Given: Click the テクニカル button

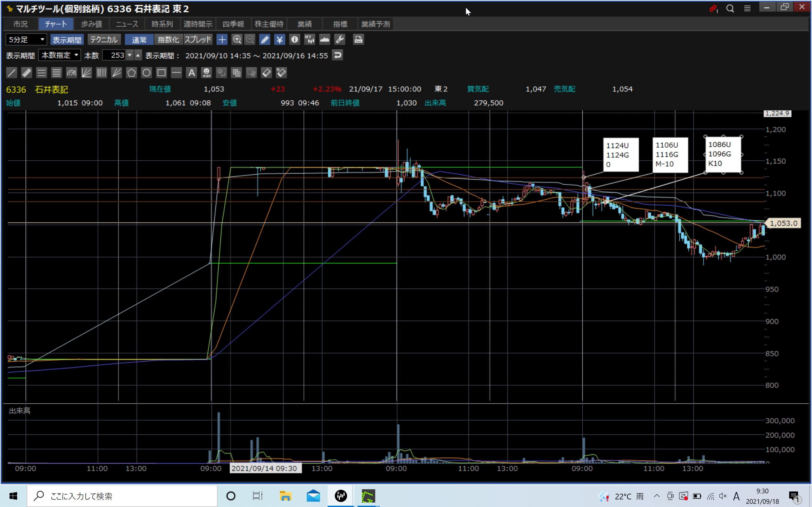Looking at the screenshot, I should 104,40.
